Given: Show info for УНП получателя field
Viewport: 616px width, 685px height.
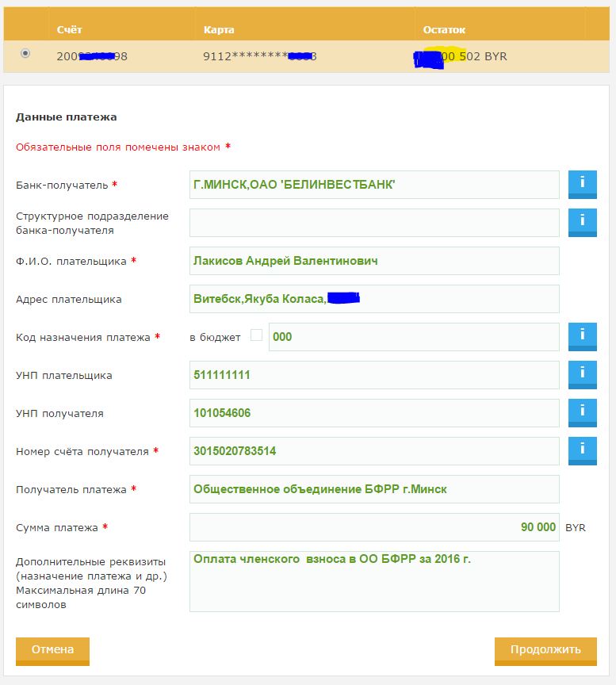Looking at the screenshot, I should [x=582, y=412].
